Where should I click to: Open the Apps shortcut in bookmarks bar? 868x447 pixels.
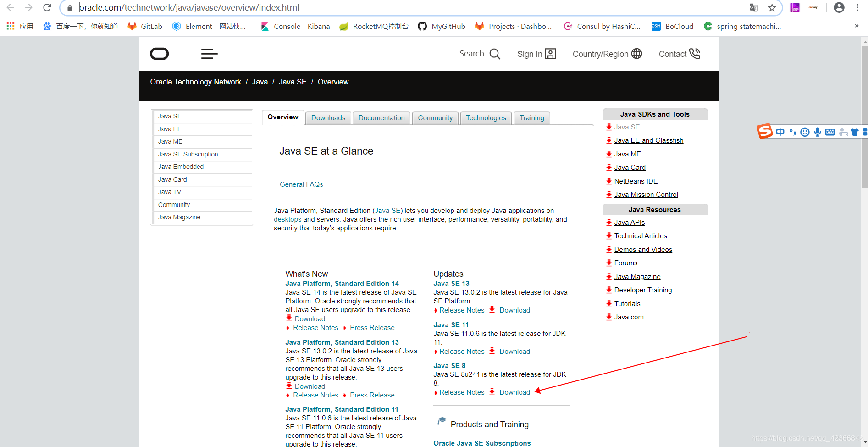point(20,26)
